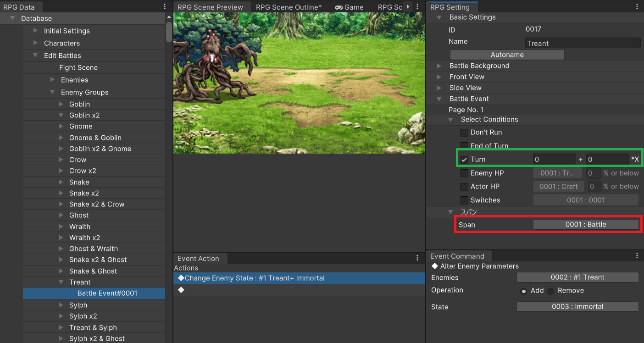
Task: Expand the Side View section
Action: pos(439,88)
